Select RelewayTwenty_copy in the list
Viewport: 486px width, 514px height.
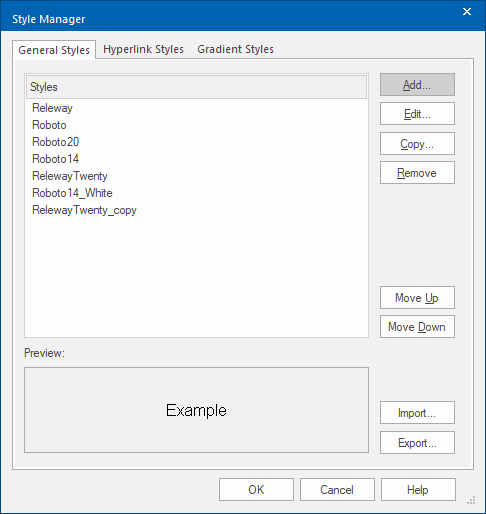coord(84,210)
